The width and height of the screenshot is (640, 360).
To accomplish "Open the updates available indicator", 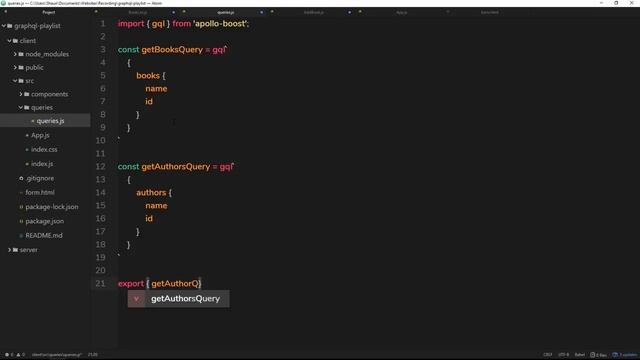I will [624, 355].
